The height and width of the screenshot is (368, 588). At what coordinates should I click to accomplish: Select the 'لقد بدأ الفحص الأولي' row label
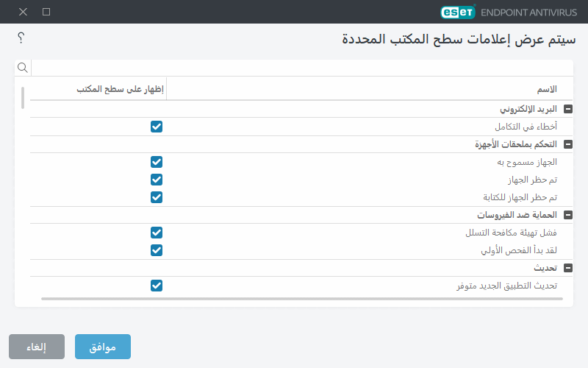click(x=519, y=250)
